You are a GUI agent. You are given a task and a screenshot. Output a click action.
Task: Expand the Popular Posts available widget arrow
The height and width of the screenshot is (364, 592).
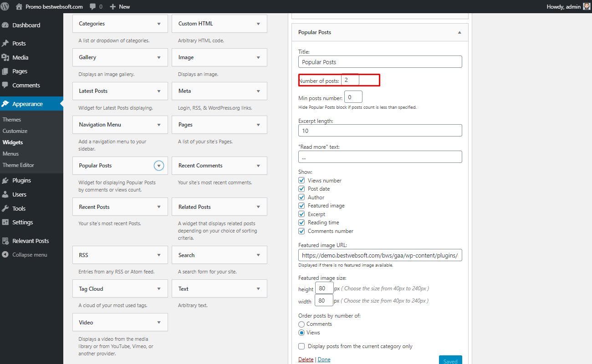pyautogui.click(x=159, y=166)
